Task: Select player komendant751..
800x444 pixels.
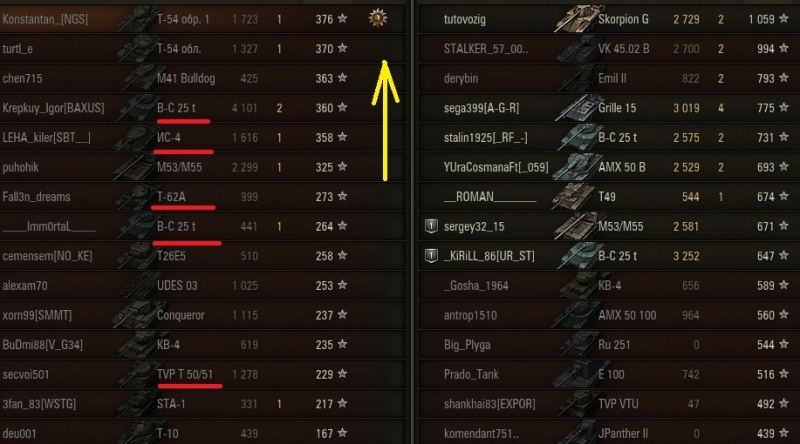Action: [x=481, y=433]
